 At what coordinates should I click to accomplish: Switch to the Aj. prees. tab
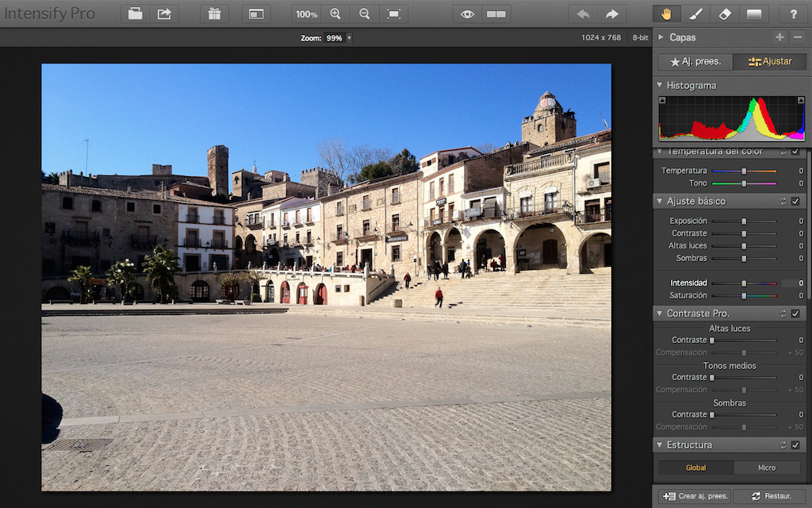click(695, 62)
